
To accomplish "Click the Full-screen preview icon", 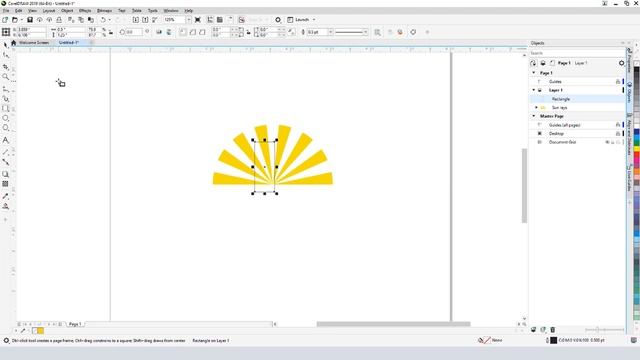I will tap(198, 20).
